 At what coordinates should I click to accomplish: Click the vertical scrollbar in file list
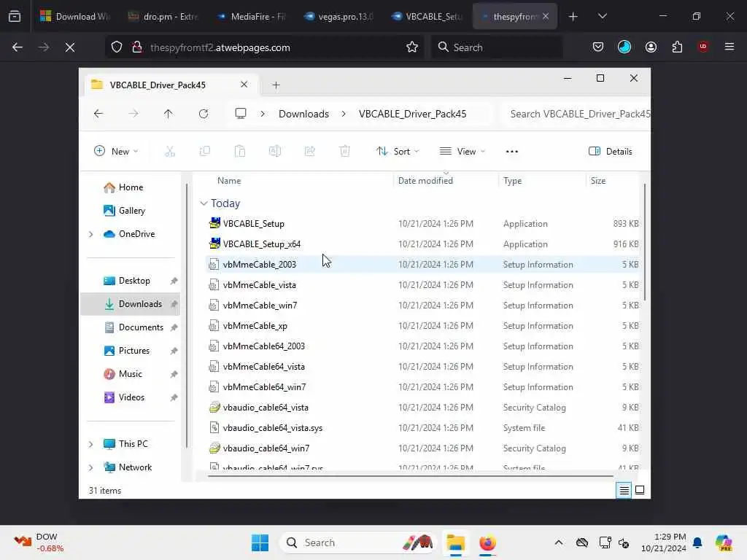[645, 242]
